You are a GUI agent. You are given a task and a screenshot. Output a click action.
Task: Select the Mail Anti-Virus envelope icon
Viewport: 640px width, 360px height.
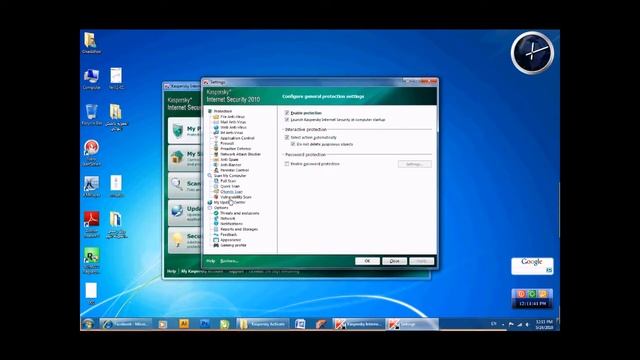pos(216,122)
